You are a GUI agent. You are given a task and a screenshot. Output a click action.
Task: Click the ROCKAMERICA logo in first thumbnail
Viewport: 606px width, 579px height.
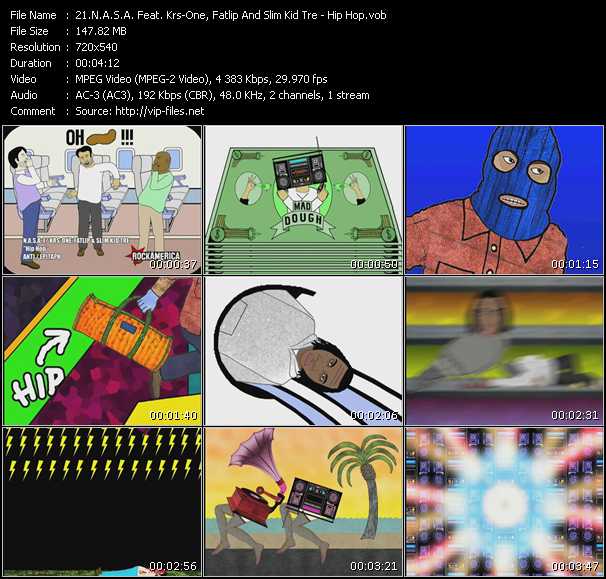(x=153, y=255)
